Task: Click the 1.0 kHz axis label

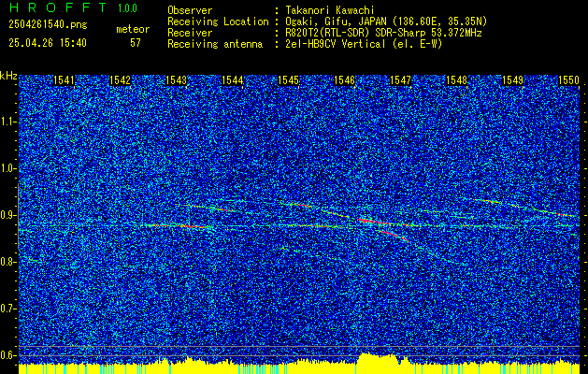Action: [x=7, y=168]
